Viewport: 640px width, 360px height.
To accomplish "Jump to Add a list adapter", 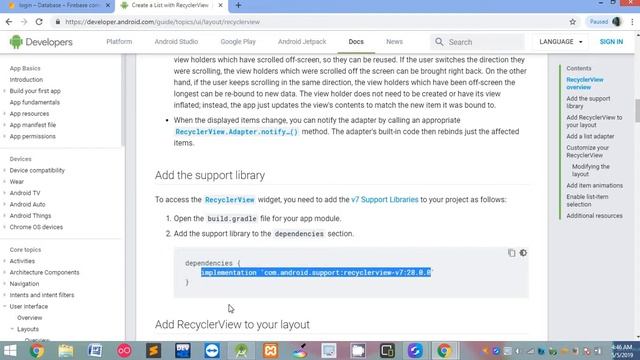I will (590, 136).
